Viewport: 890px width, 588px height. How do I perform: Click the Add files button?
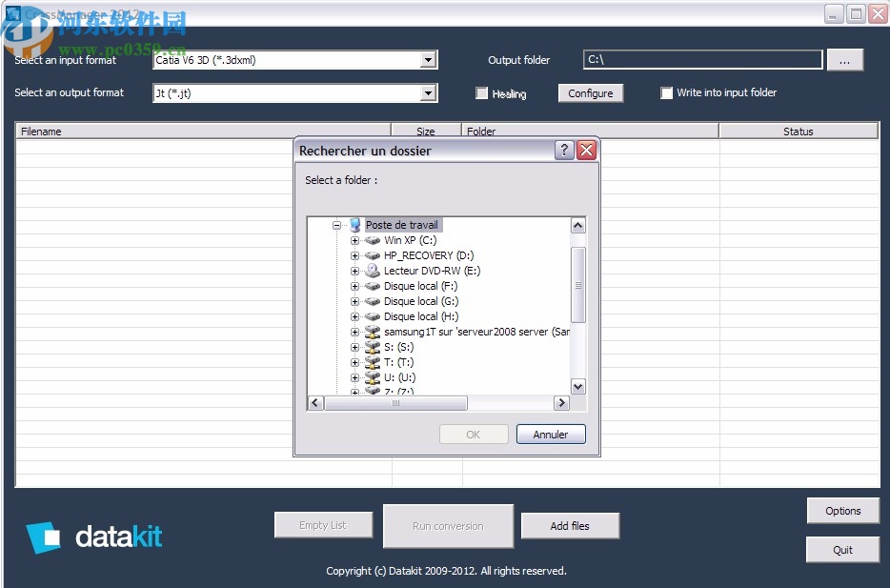(x=570, y=525)
